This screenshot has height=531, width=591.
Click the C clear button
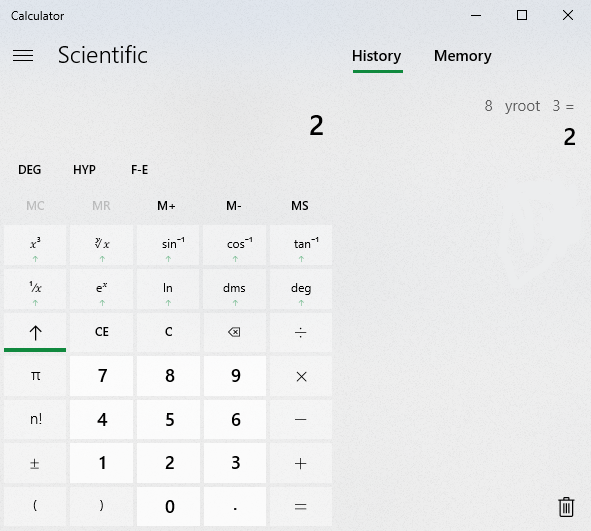point(168,332)
